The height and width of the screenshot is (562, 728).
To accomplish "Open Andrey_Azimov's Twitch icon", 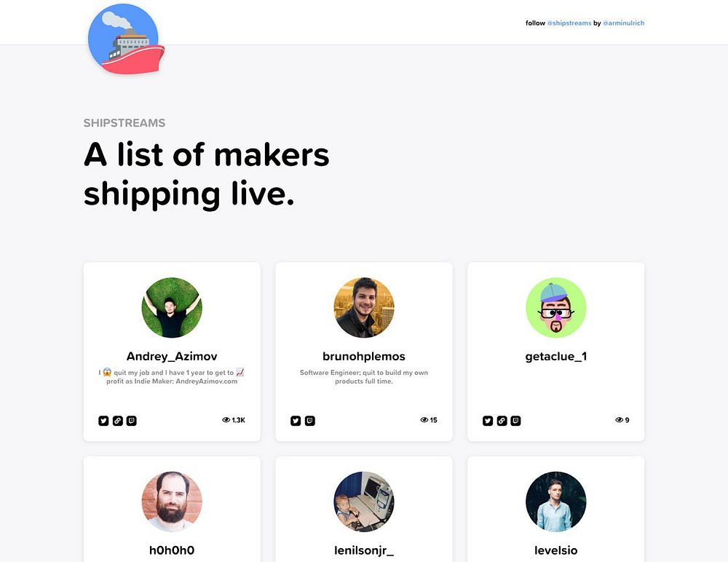I will point(132,421).
